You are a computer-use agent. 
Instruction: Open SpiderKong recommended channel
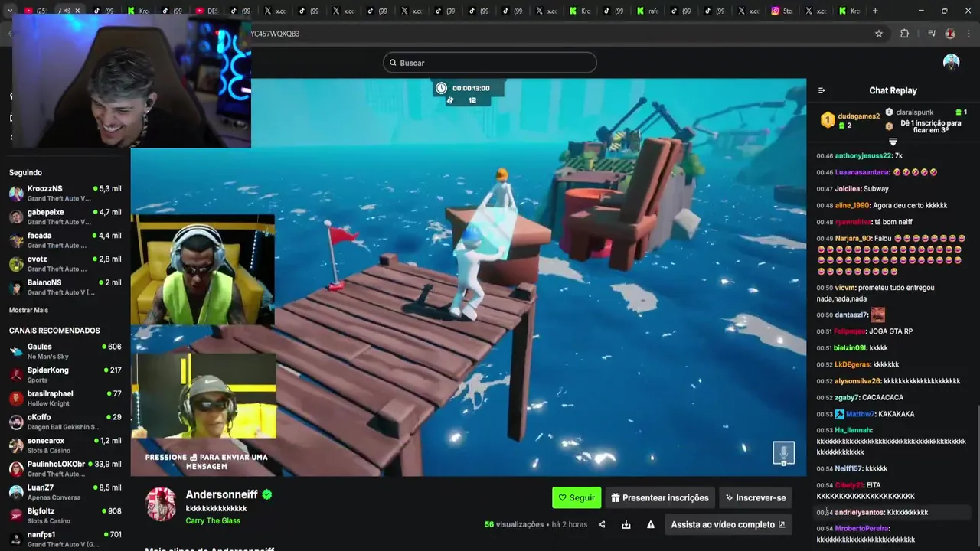[x=65, y=374]
